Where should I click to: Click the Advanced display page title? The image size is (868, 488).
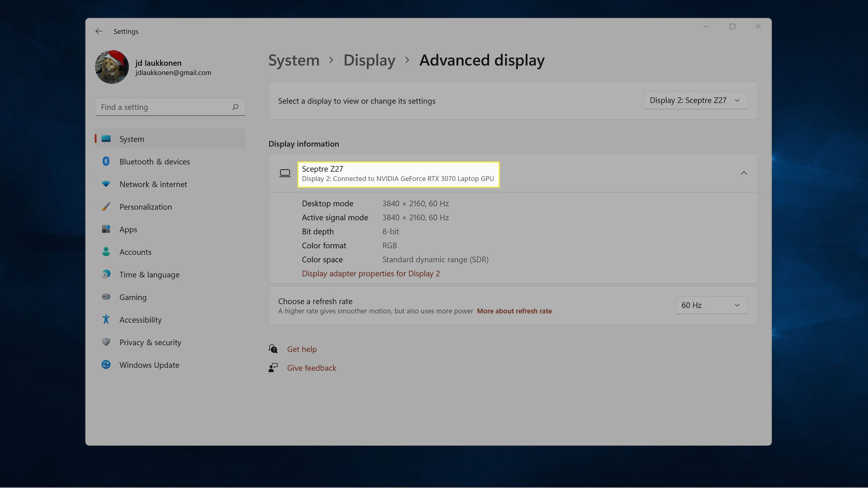tap(482, 60)
